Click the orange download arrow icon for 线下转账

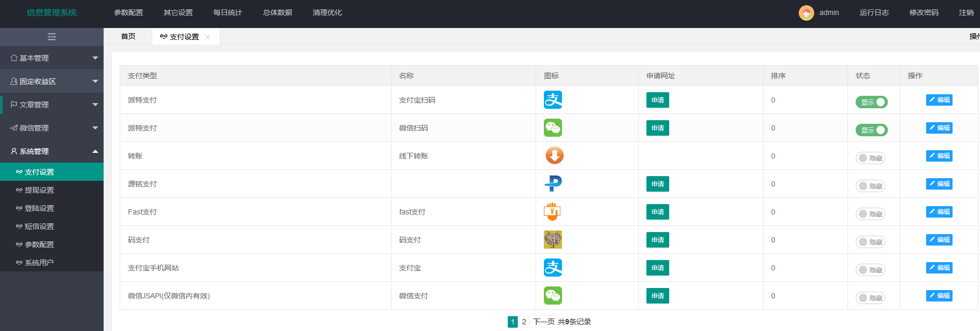tap(554, 155)
